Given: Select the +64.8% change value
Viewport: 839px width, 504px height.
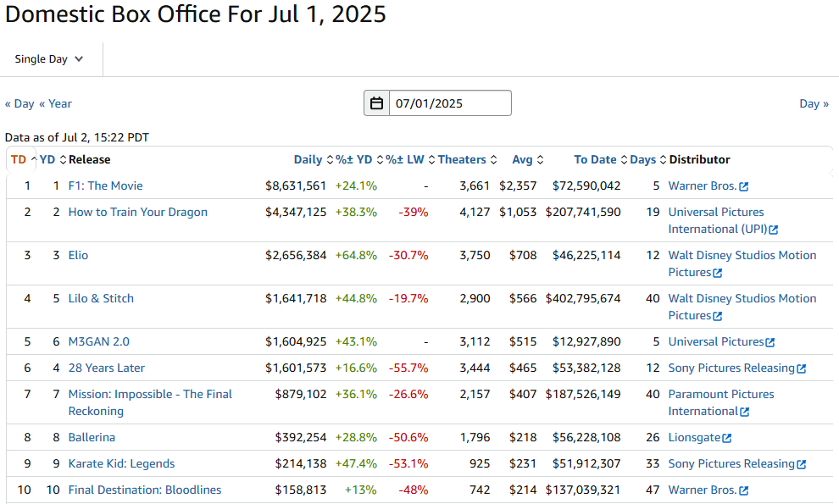Looking at the screenshot, I should click(356, 255).
